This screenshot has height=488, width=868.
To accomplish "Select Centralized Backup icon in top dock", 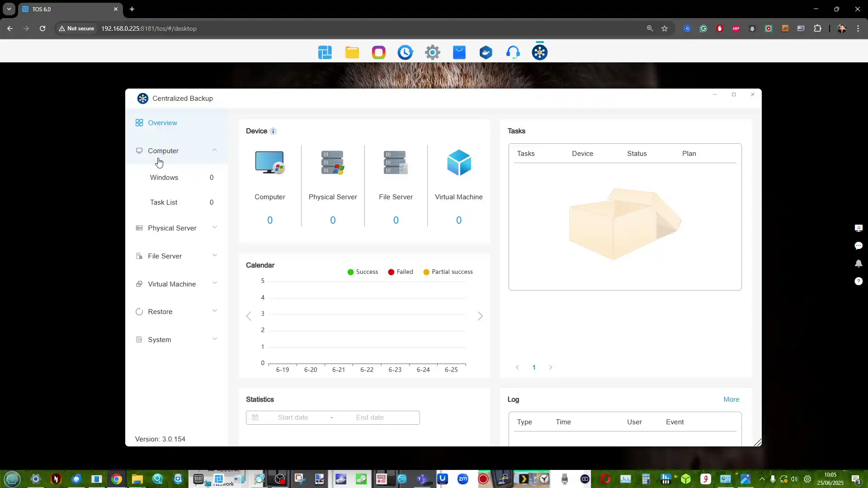I will (539, 52).
